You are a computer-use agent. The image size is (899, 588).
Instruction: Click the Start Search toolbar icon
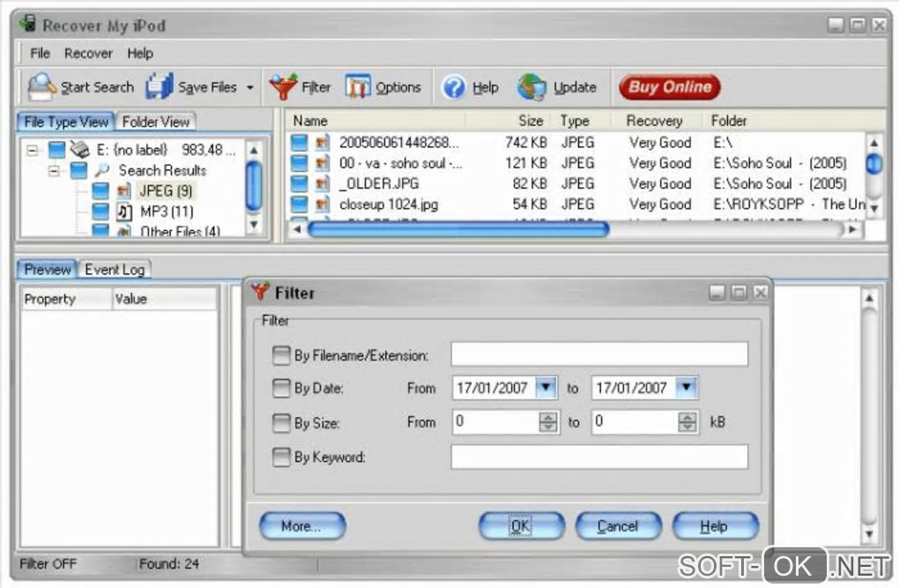pyautogui.click(x=41, y=86)
